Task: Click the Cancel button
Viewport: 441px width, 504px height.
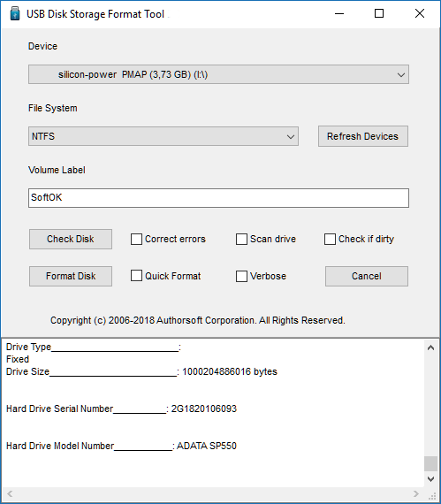Action: 367,276
